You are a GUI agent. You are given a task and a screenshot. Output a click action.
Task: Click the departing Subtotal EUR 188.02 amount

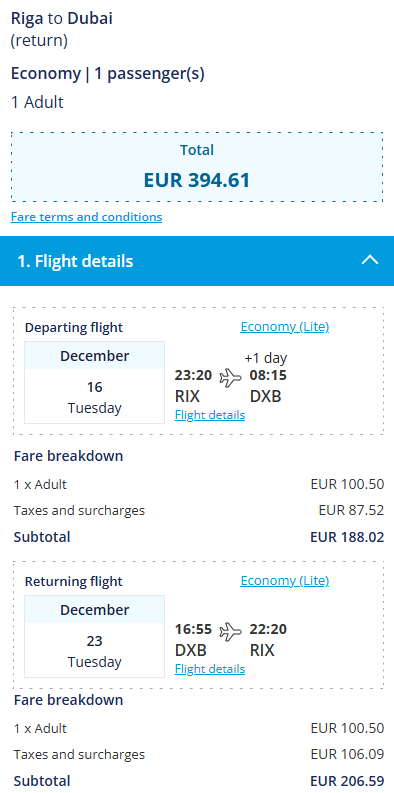347,537
